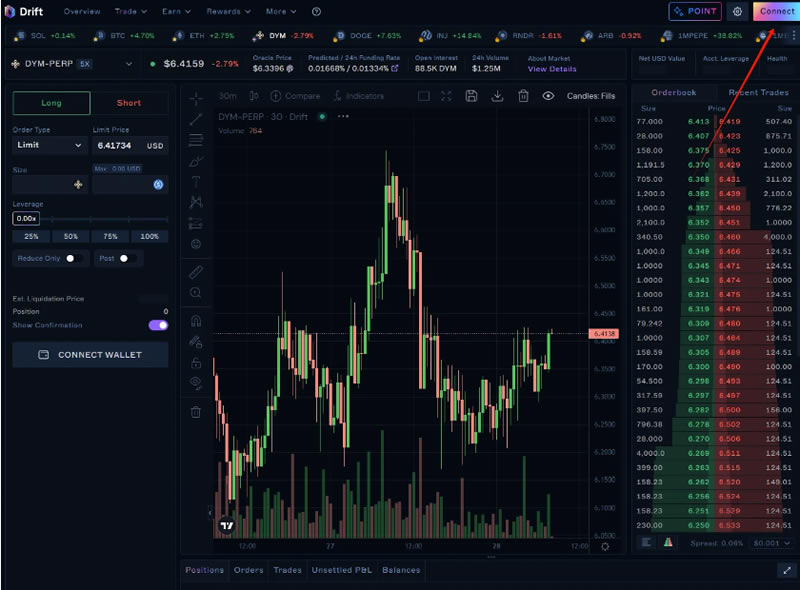Viewport: 800px width, 590px height.
Task: Open the Order Type Limit dropdown
Action: (50, 145)
